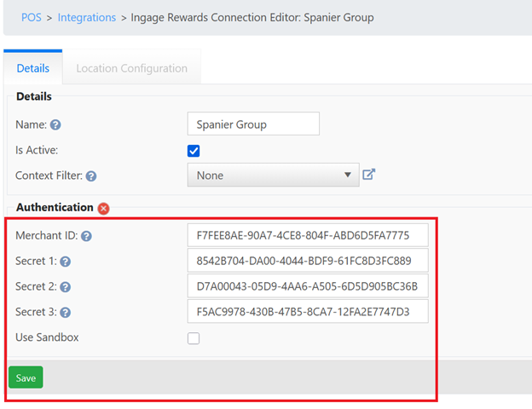Open the Context Filter dropdown

tap(273, 176)
